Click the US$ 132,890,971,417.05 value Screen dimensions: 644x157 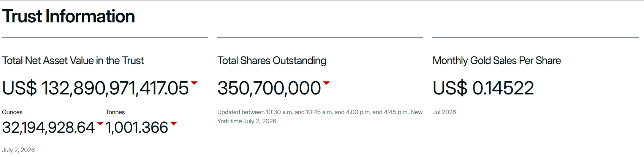(95, 88)
